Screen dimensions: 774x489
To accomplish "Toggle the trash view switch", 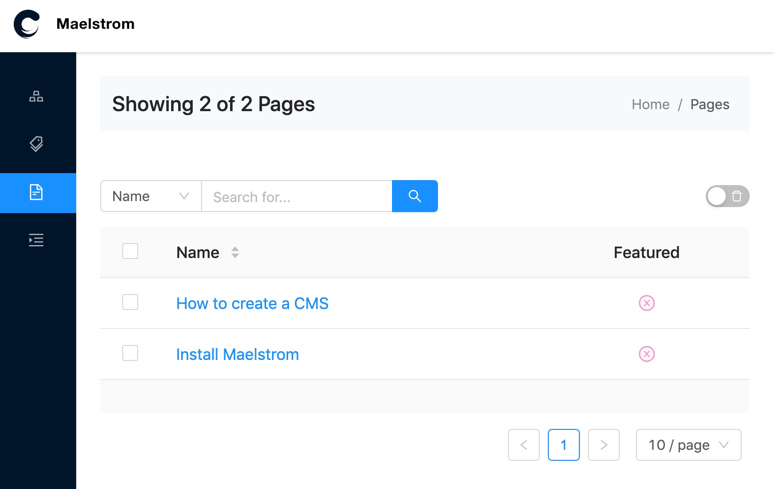I will (x=727, y=196).
